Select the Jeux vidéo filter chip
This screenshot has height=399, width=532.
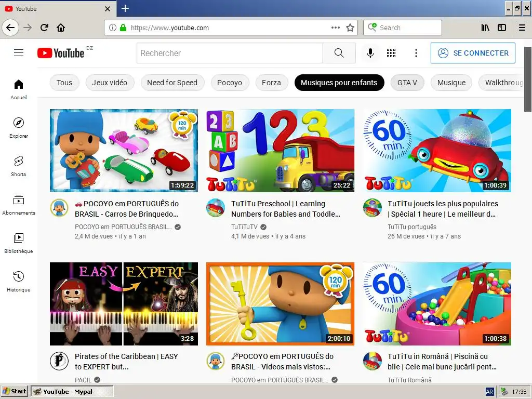[x=110, y=83]
